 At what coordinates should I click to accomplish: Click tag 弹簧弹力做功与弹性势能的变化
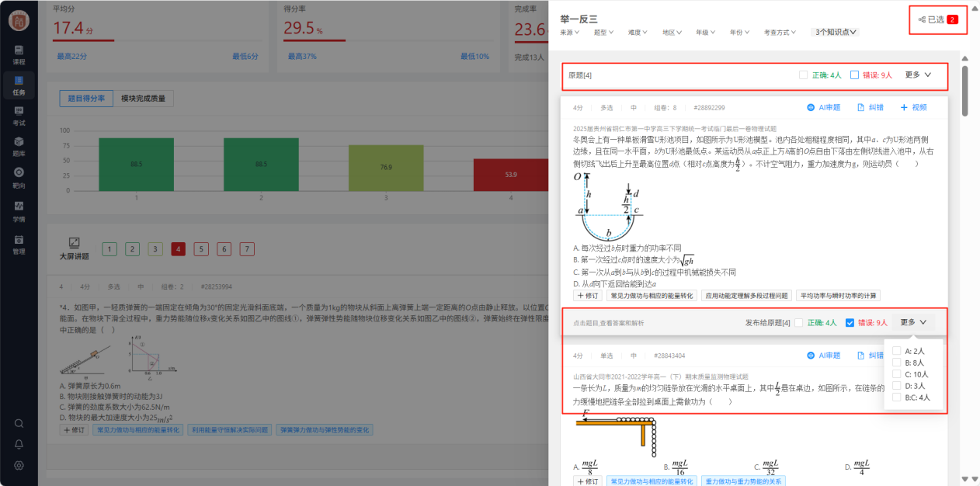(x=325, y=429)
